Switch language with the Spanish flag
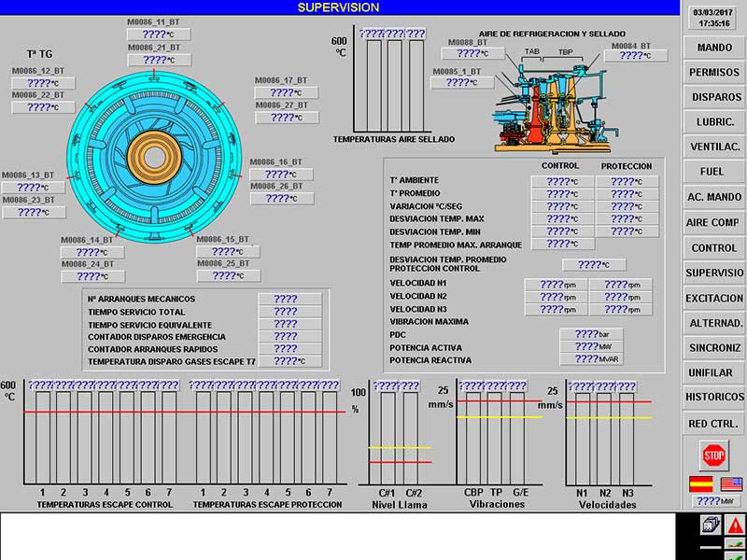Viewport: 747px width, 560px height. [701, 483]
